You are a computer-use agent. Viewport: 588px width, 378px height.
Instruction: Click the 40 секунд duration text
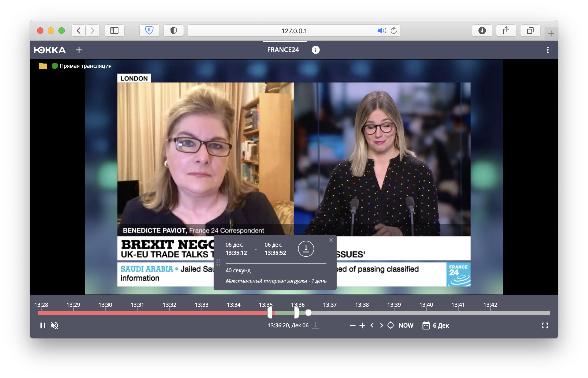point(238,270)
